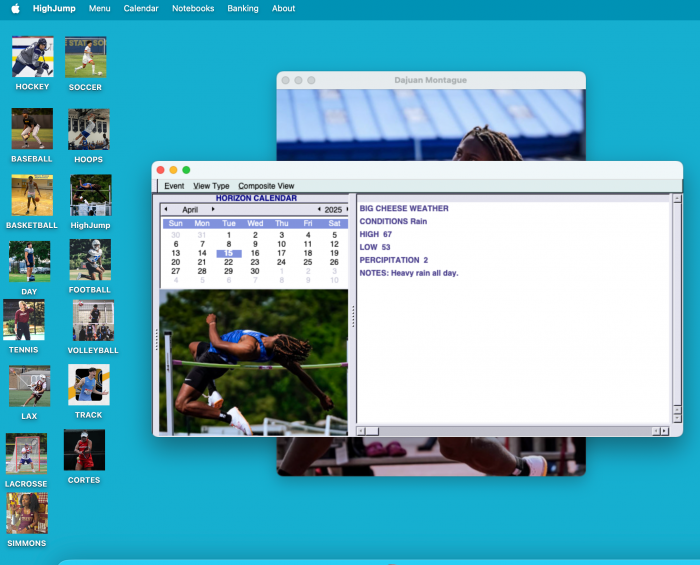Viewport: 700px width, 565px height.
Task: Open the VOLLEYBALL desktop icon
Action: click(x=93, y=321)
